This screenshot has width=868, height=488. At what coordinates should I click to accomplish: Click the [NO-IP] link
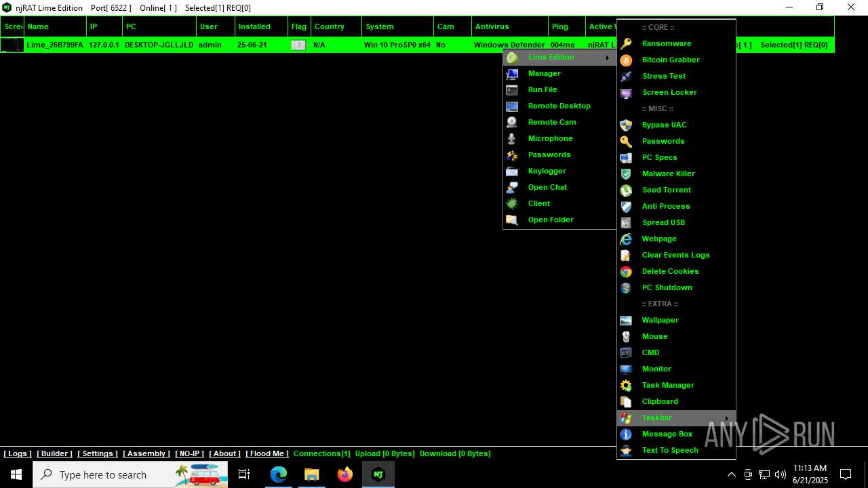[189, 453]
